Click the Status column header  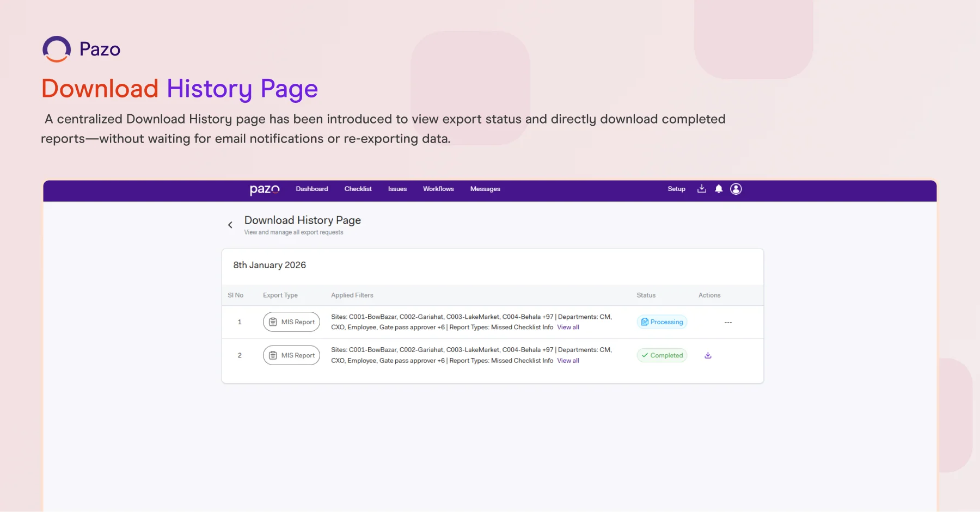646,295
